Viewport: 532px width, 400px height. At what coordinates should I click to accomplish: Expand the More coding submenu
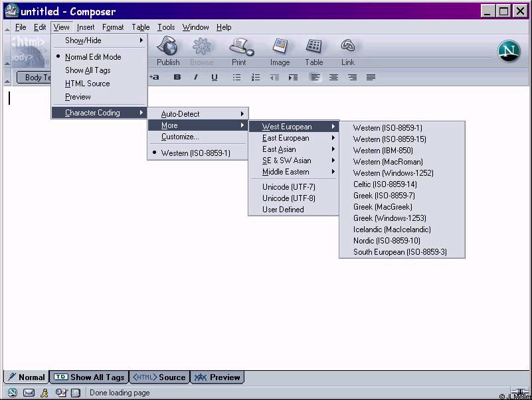(198, 125)
